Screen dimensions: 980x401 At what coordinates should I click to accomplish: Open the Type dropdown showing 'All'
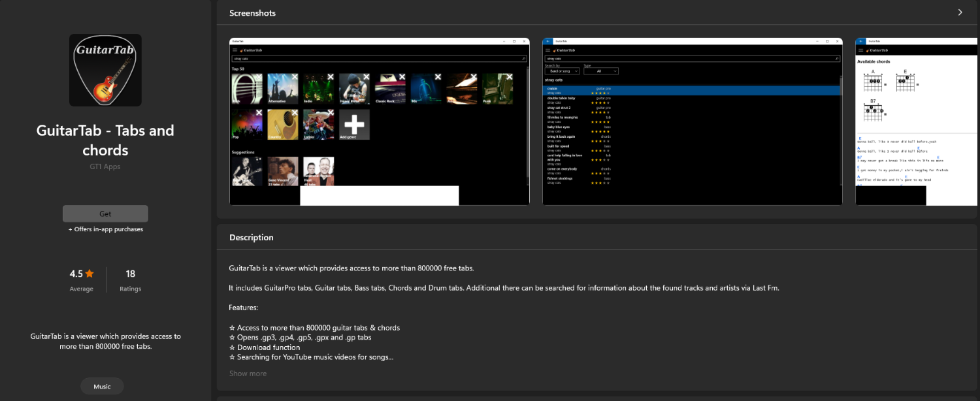coord(600,71)
